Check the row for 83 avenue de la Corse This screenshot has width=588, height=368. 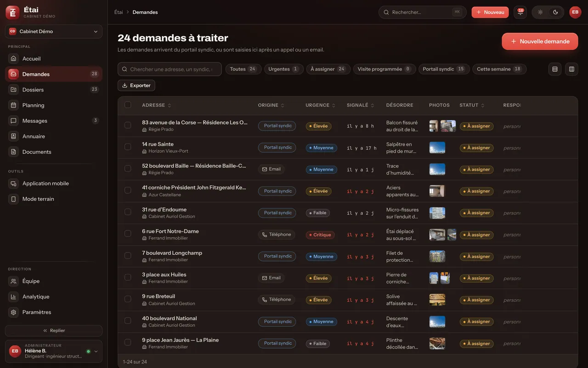pyautogui.click(x=128, y=125)
